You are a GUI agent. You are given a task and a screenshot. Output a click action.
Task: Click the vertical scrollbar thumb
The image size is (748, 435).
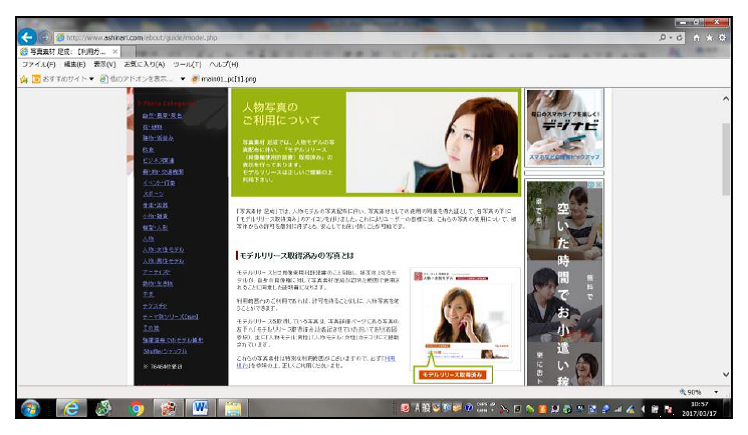(x=726, y=159)
